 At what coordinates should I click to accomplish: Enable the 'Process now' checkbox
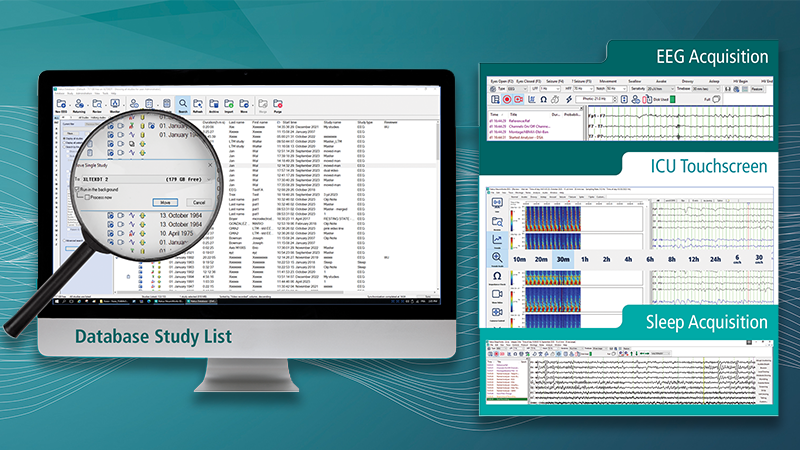coord(89,197)
